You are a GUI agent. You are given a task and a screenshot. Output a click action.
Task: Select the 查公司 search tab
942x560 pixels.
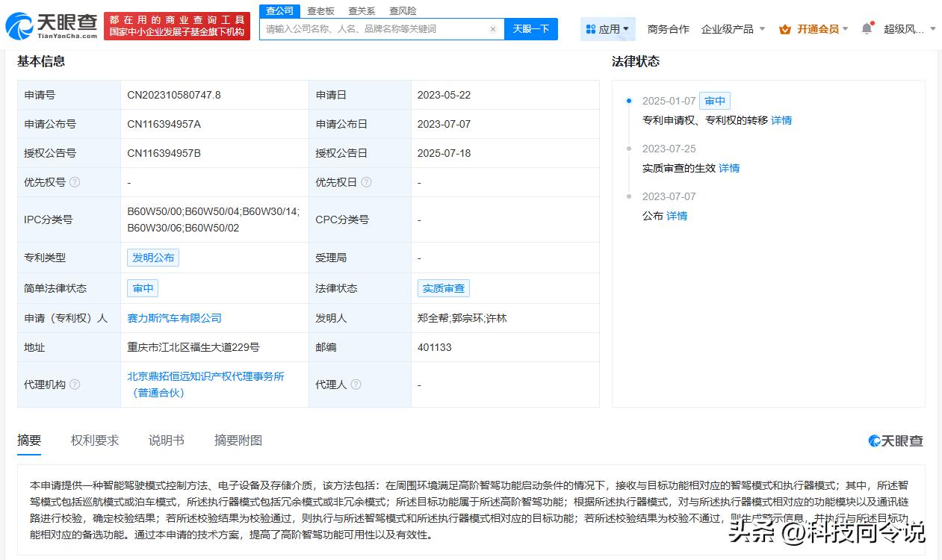coord(280,10)
